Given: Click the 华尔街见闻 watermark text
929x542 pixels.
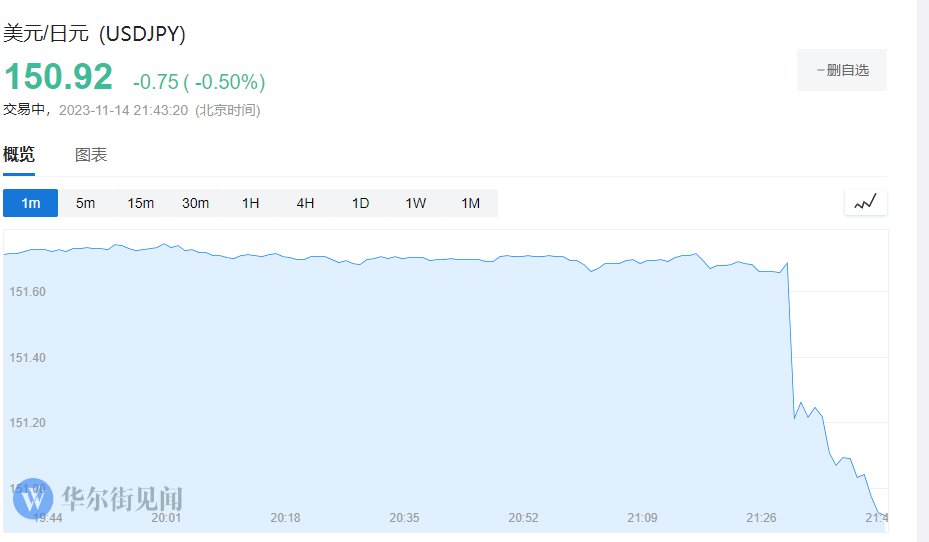Looking at the screenshot, I should (122, 498).
